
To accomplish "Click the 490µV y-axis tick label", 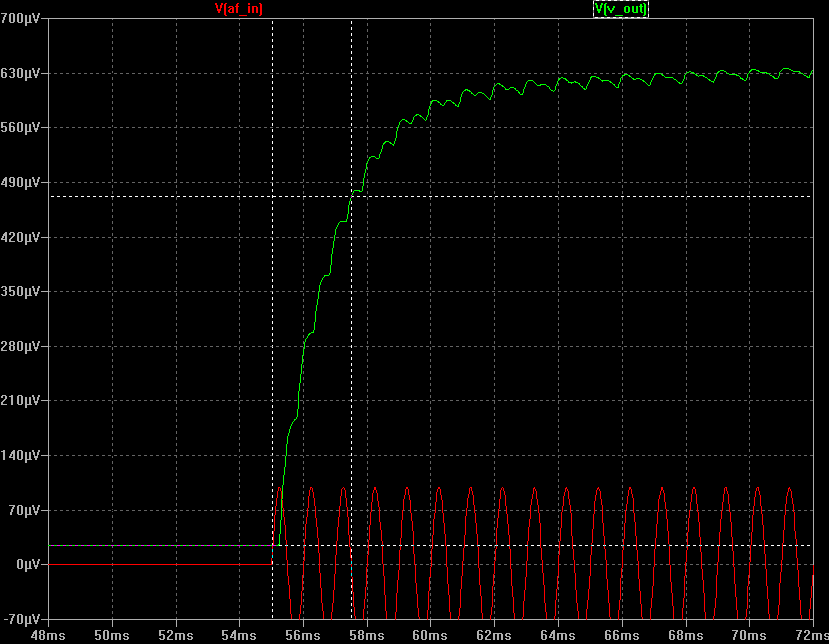I will 21,183.
